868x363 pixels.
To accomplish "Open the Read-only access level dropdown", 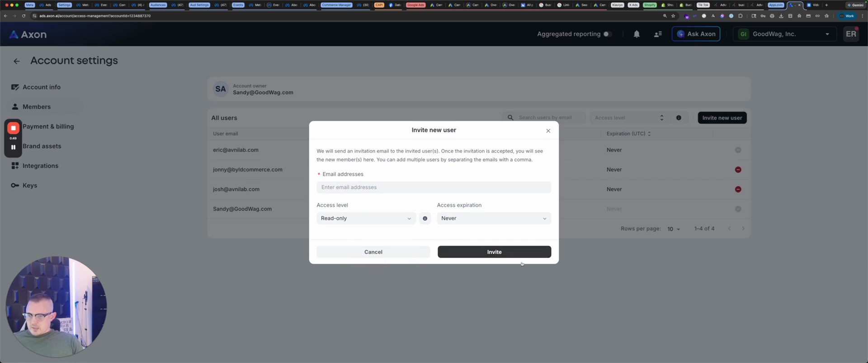I will pyautogui.click(x=366, y=219).
